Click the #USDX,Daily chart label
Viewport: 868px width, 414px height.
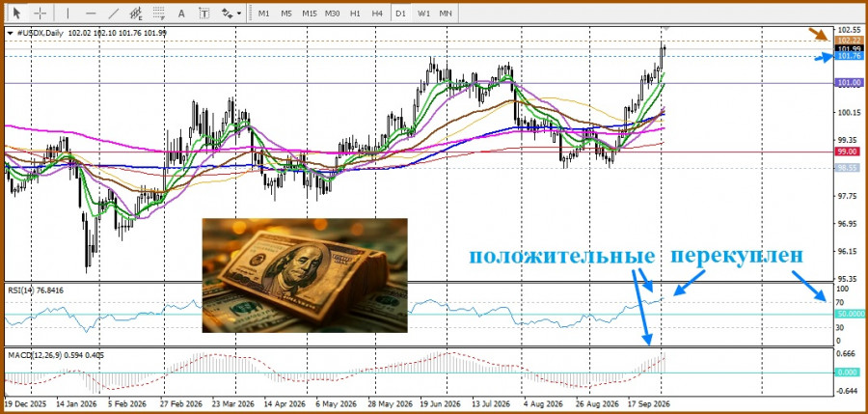[x=40, y=33]
